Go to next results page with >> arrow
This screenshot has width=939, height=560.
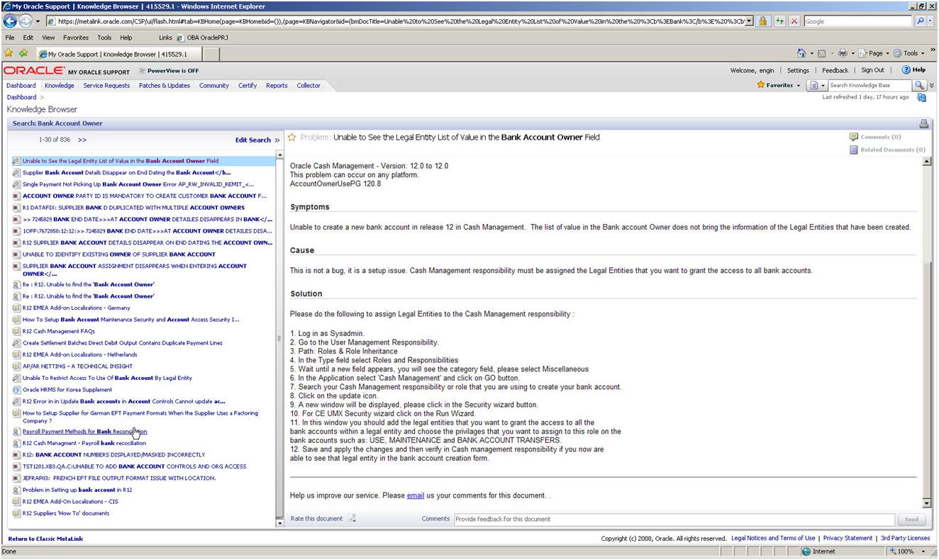pos(82,140)
